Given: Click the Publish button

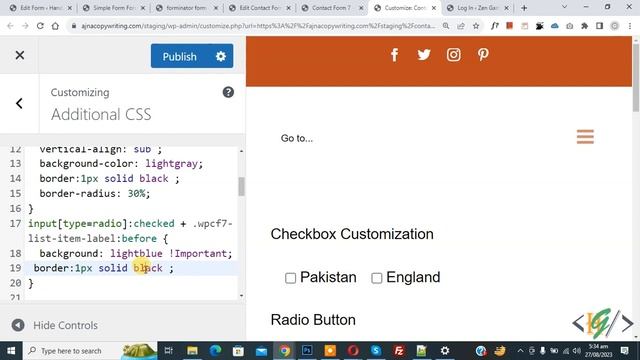Looking at the screenshot, I should click(180, 56).
